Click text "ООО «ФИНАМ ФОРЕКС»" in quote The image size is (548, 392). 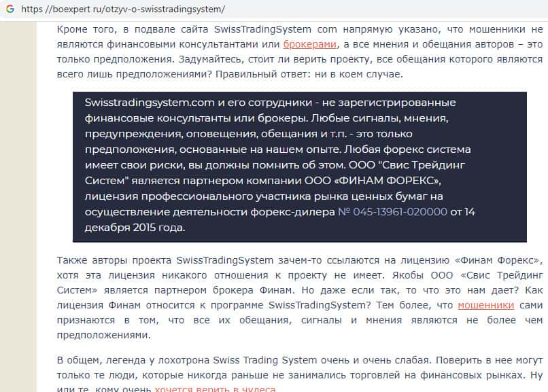372,181
